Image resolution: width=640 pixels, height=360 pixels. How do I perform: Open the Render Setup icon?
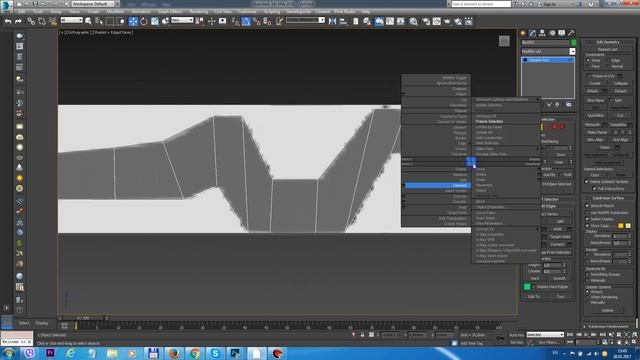click(x=426, y=21)
